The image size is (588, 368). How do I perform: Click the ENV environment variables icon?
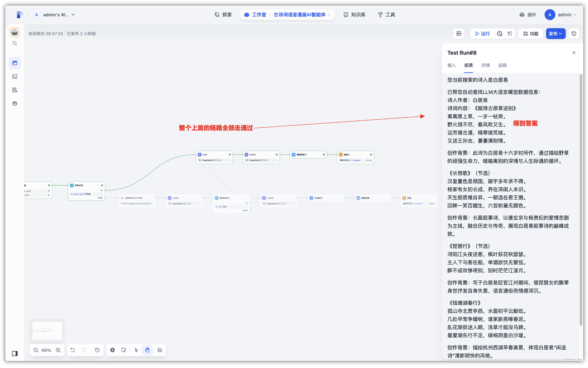(x=459, y=34)
